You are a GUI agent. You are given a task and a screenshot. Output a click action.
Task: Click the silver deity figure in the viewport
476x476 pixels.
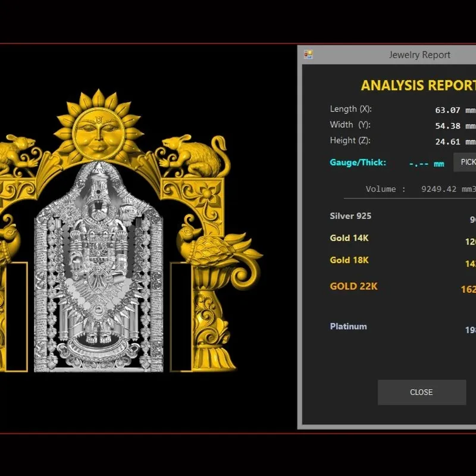coord(99,267)
